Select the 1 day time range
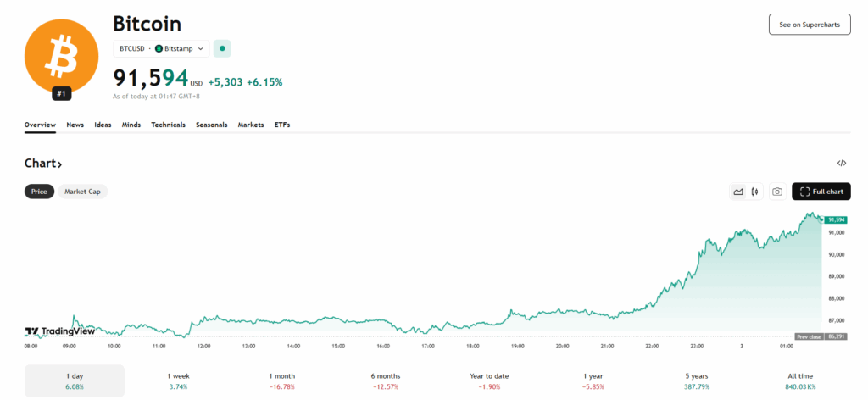 tap(74, 381)
